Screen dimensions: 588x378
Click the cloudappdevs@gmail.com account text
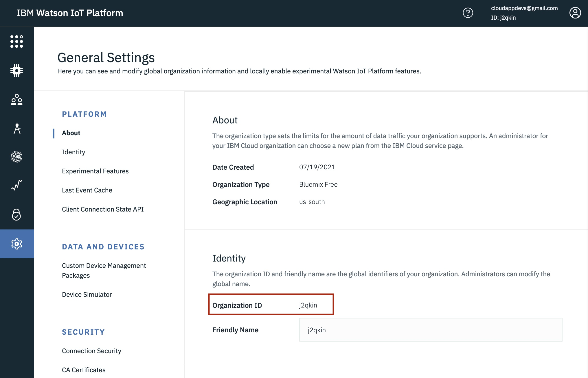click(x=524, y=8)
